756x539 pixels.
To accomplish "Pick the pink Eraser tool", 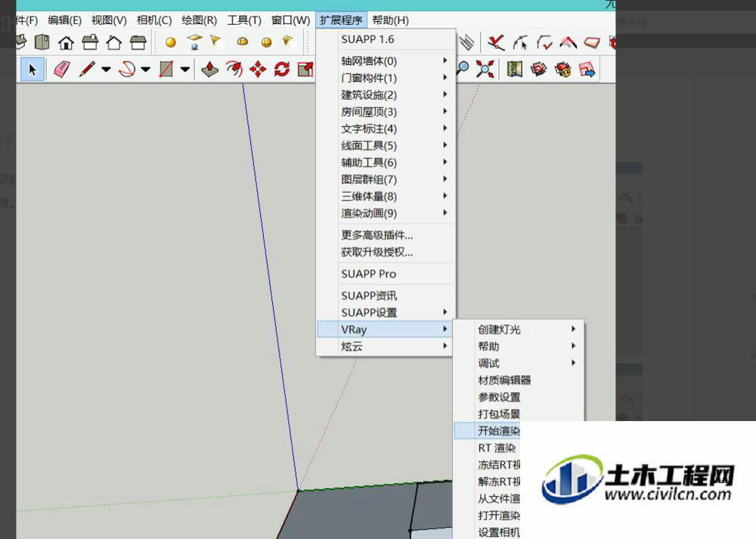I will [x=61, y=70].
